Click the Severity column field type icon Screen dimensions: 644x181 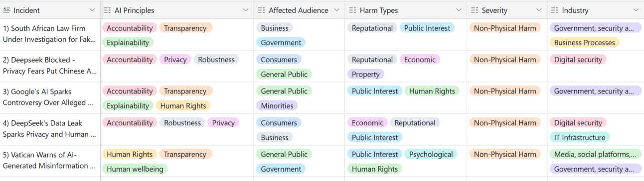tap(475, 10)
